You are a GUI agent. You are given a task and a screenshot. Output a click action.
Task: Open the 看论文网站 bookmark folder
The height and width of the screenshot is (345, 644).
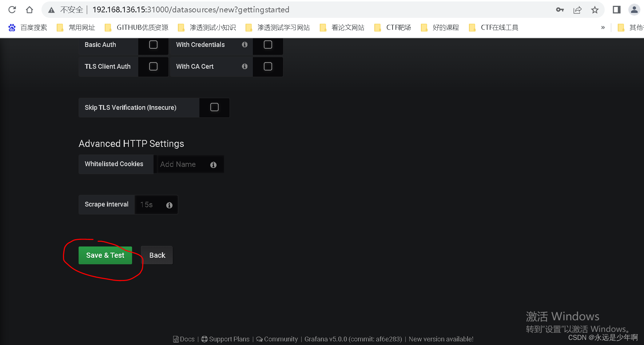(342, 28)
